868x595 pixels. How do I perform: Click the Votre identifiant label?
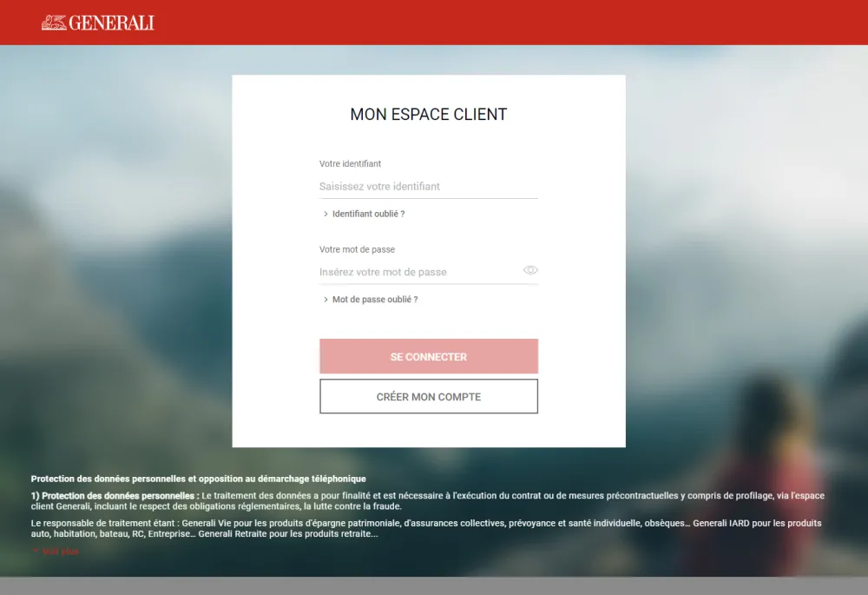350,164
